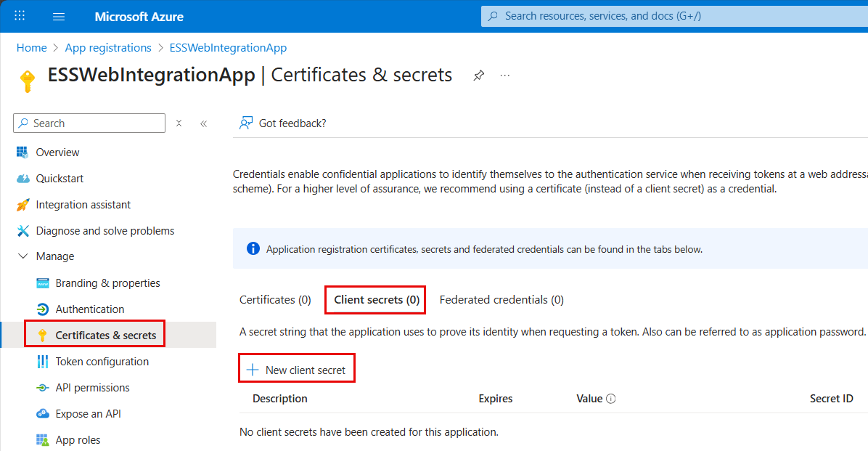Click Got feedback? button

click(283, 123)
